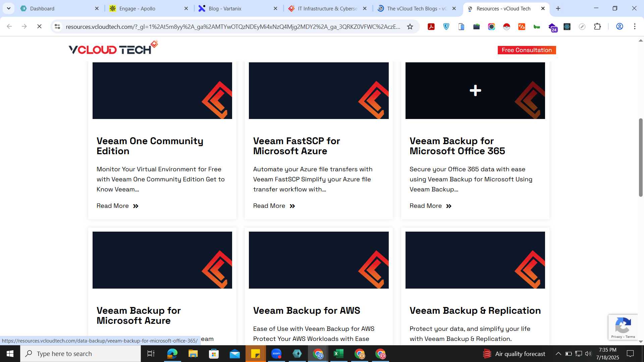Viewport: 644px width, 362px height.
Task: Open the Adobe Acrobat extension
Action: (431, 26)
